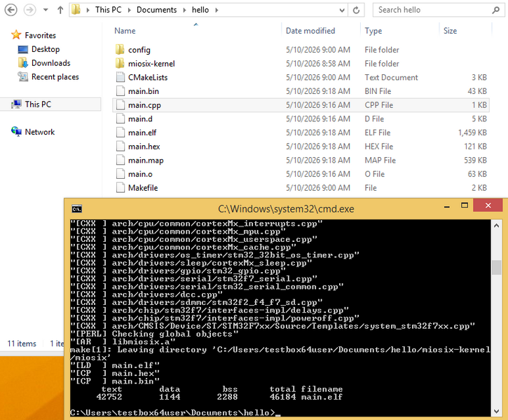Select This PC in the address path
The image size is (508, 420).
point(108,10)
